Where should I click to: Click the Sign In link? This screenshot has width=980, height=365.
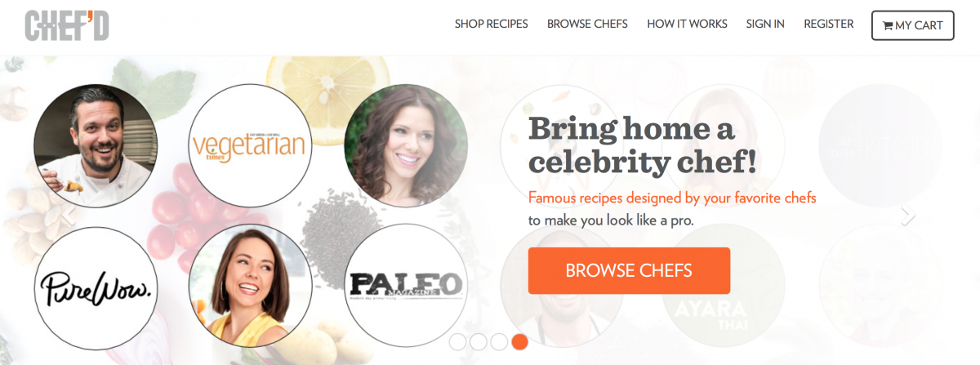pos(765,24)
